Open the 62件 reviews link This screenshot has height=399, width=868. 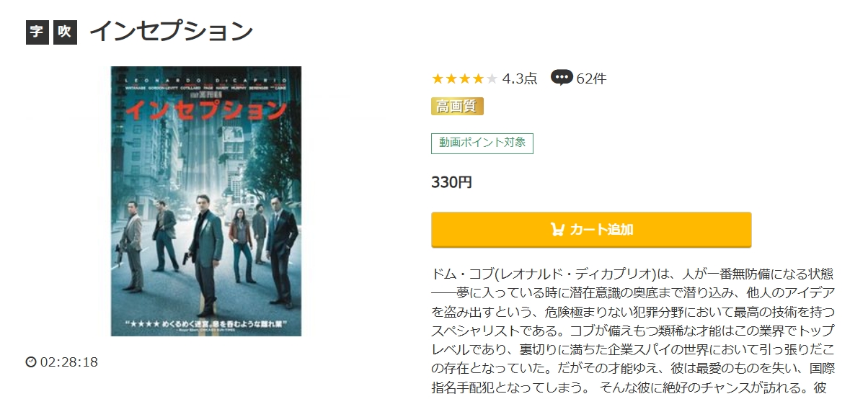click(x=591, y=79)
